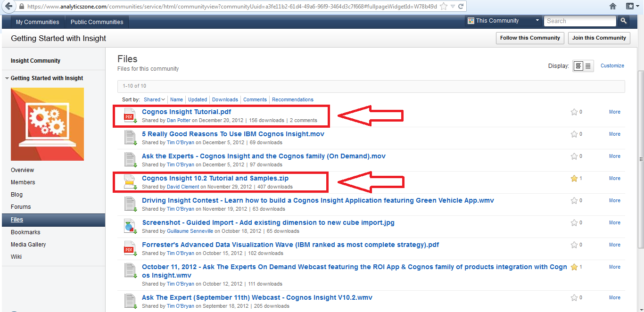Open the browser bookmarks menu icon
This screenshot has height=312, width=644.
(x=630, y=7)
